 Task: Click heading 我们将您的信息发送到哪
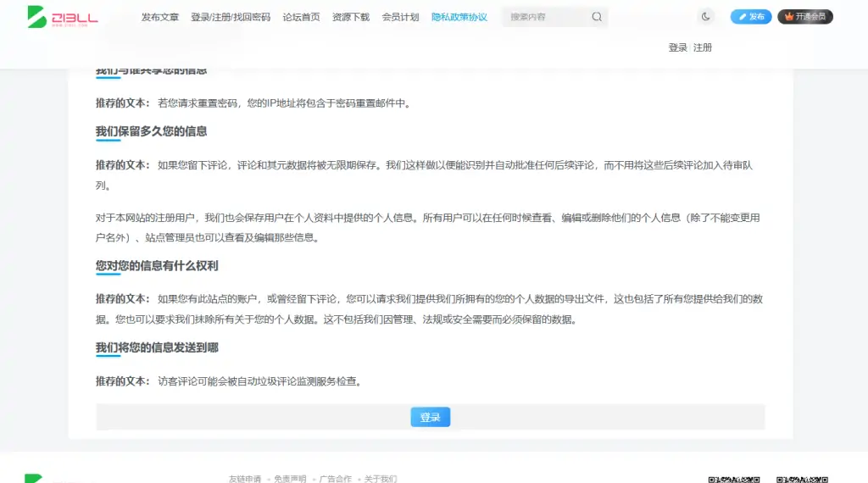(x=157, y=347)
